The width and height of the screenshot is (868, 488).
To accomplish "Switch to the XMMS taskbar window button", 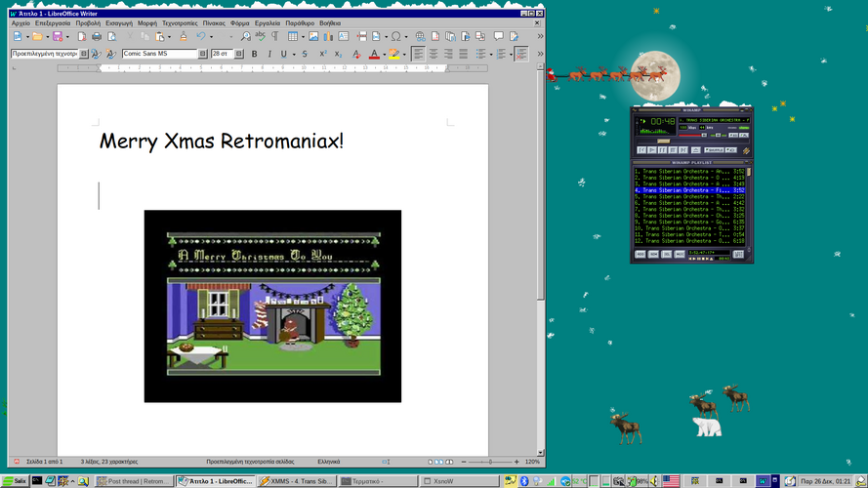I will (x=296, y=481).
